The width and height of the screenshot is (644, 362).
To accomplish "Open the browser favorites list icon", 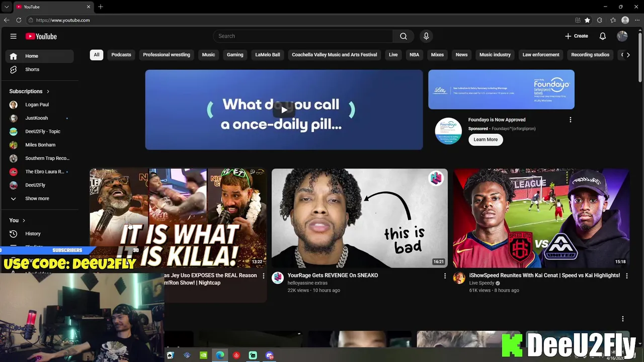I will tap(613, 20).
